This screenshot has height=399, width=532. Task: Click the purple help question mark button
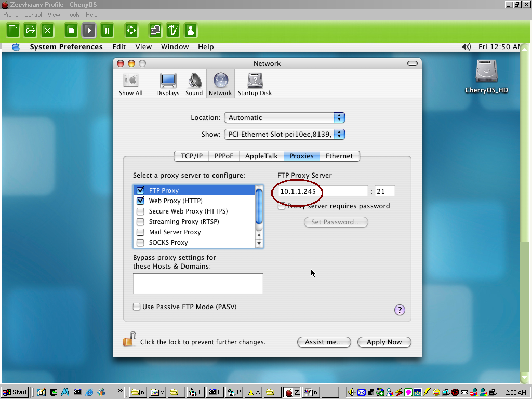click(x=400, y=310)
